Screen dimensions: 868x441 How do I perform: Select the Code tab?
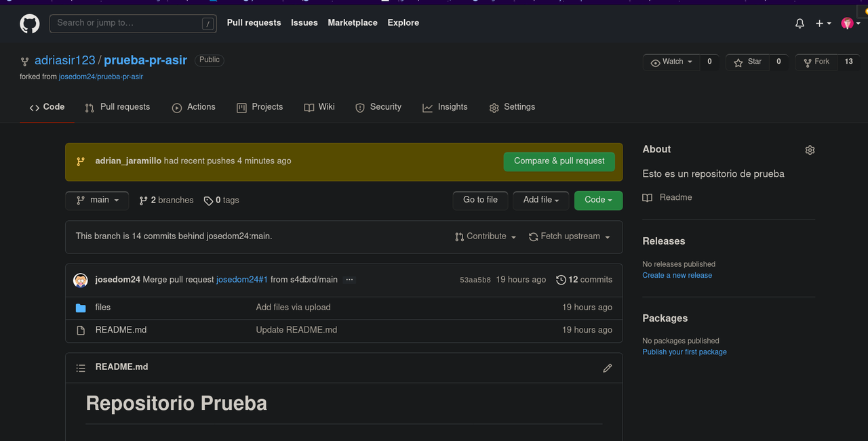pos(47,107)
